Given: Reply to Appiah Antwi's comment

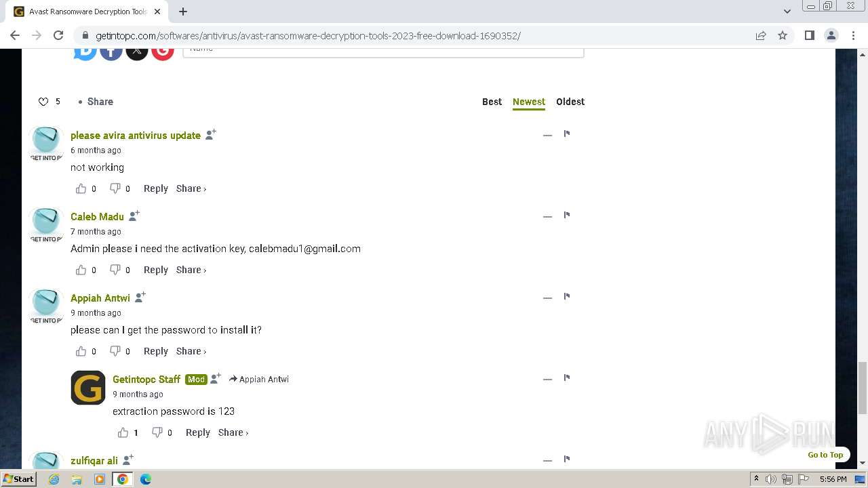Looking at the screenshot, I should 155,351.
